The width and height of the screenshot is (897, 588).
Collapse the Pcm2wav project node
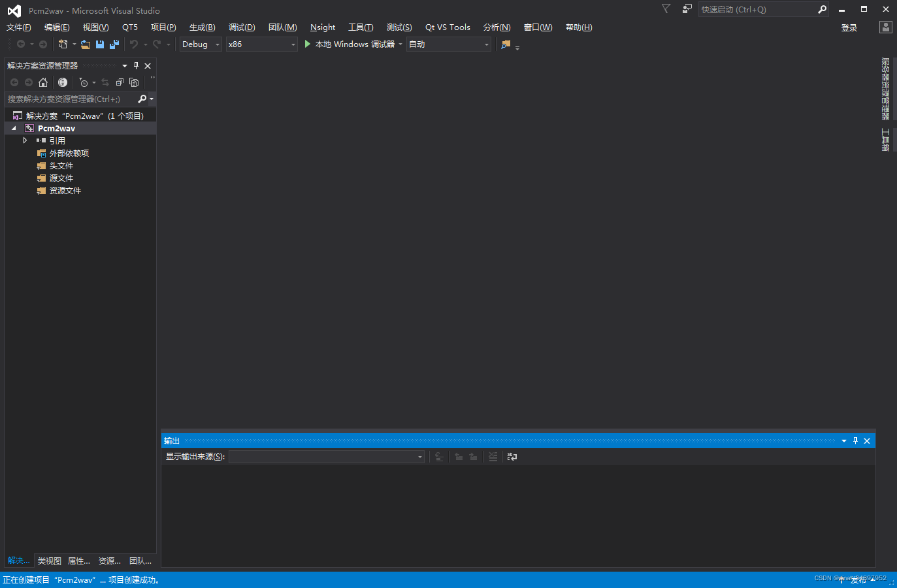tap(14, 129)
